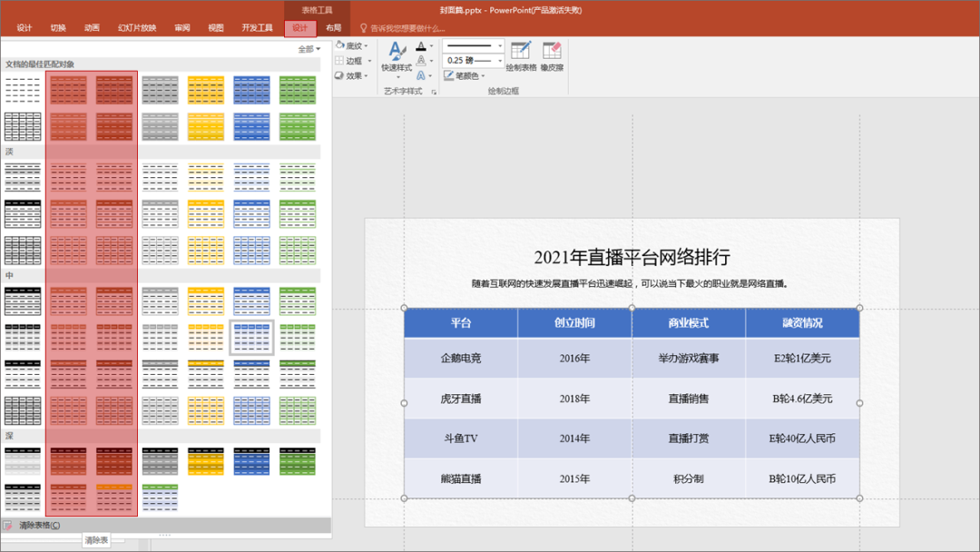Select the dark blue style in the 深 section
980x552 pixels.
pyautogui.click(x=252, y=461)
